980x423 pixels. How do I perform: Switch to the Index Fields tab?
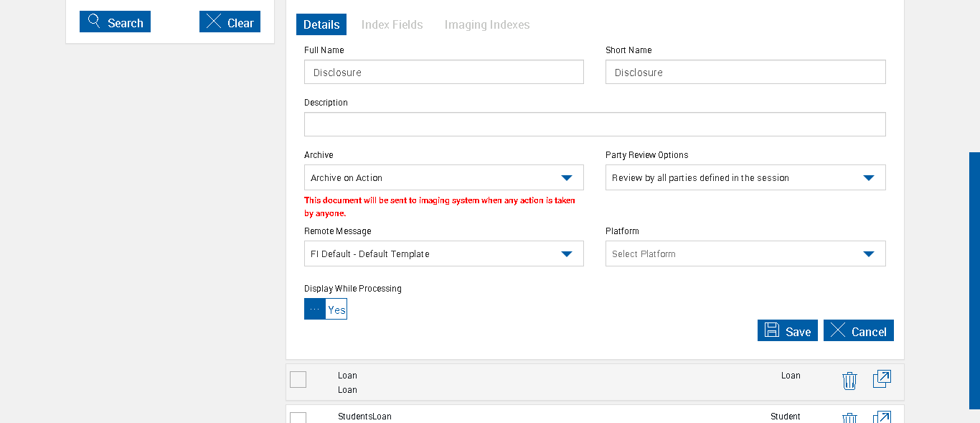(x=392, y=24)
